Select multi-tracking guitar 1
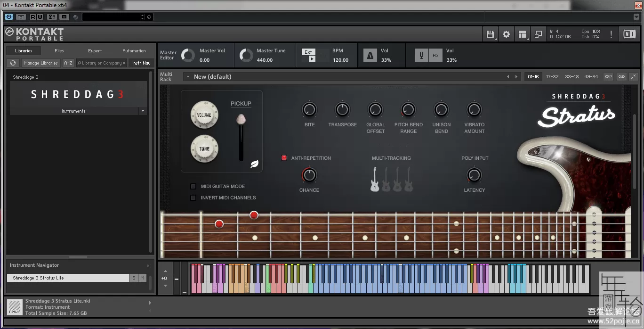This screenshot has width=644, height=329. pyautogui.click(x=375, y=179)
